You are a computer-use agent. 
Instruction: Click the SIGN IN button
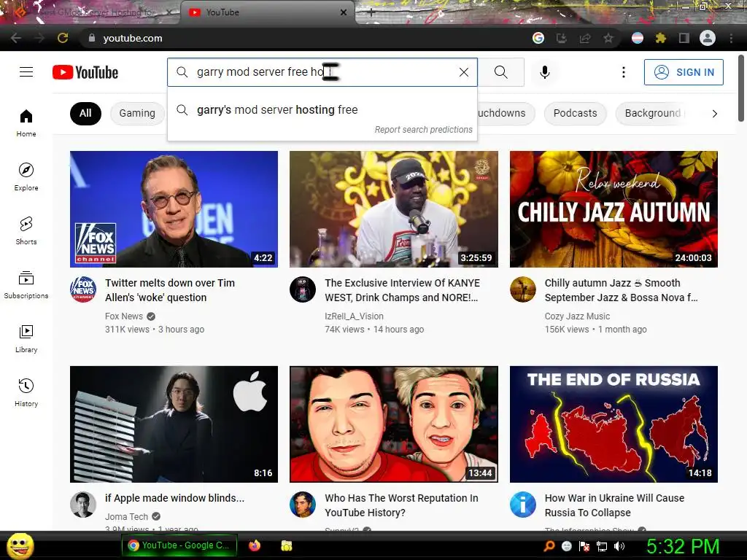tap(683, 72)
